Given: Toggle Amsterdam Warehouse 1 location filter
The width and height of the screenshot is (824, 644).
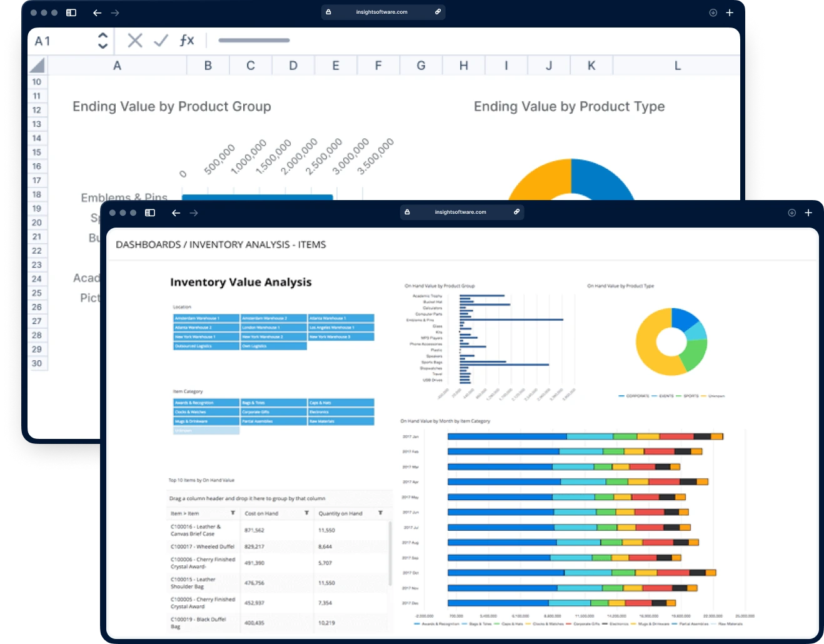Looking at the screenshot, I should [206, 318].
